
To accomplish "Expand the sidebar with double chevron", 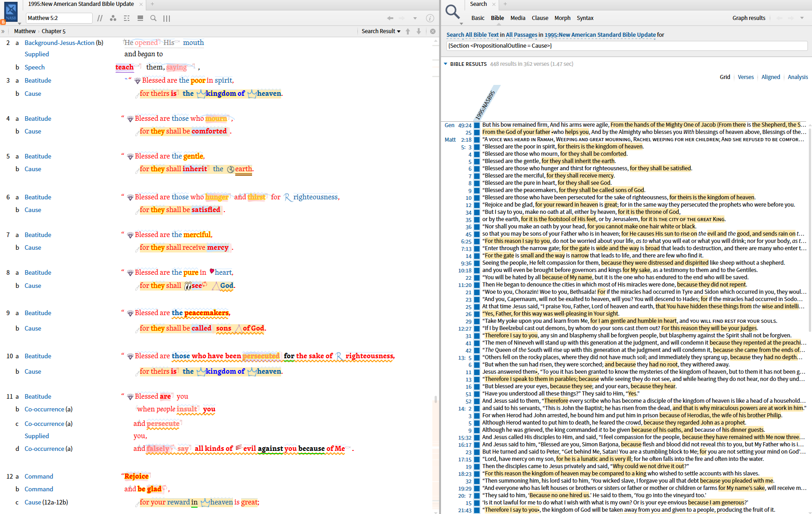I will tap(3, 31).
